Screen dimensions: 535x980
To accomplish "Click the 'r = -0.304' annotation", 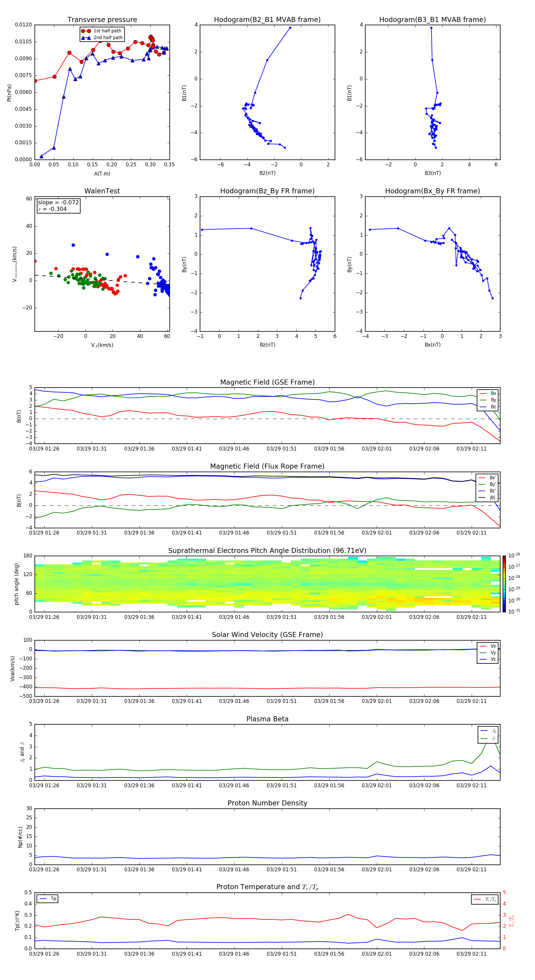I will [x=53, y=209].
